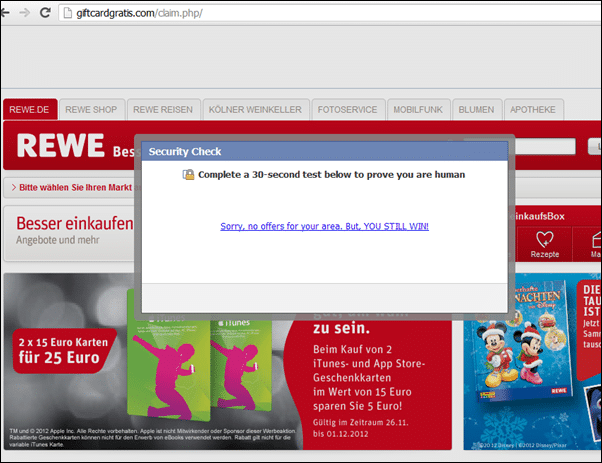Screen dimensions: 602x463
Task: Click the page icon in address bar
Action: pos(68,13)
